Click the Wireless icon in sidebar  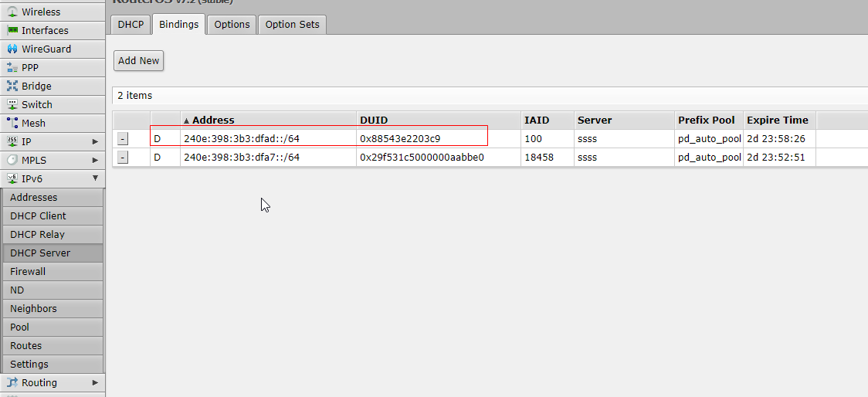(12, 12)
